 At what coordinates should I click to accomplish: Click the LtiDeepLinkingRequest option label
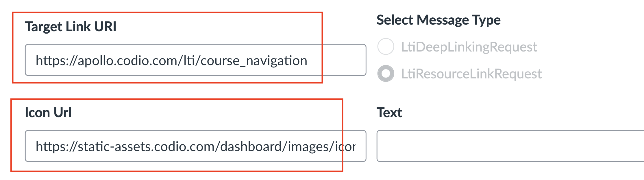(469, 47)
